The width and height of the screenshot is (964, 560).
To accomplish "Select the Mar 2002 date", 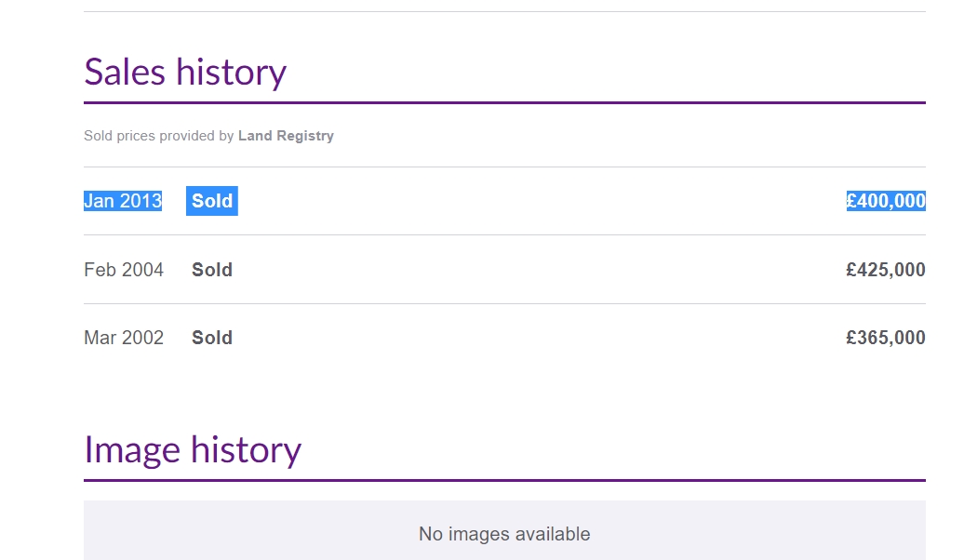I will 124,338.
